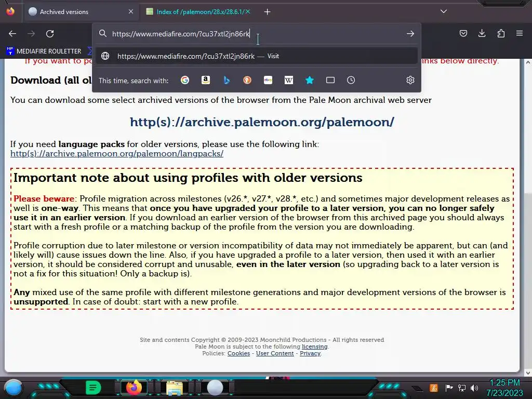Open the network tray icon
Image resolution: width=532 pixels, height=399 pixels.
coord(461,388)
